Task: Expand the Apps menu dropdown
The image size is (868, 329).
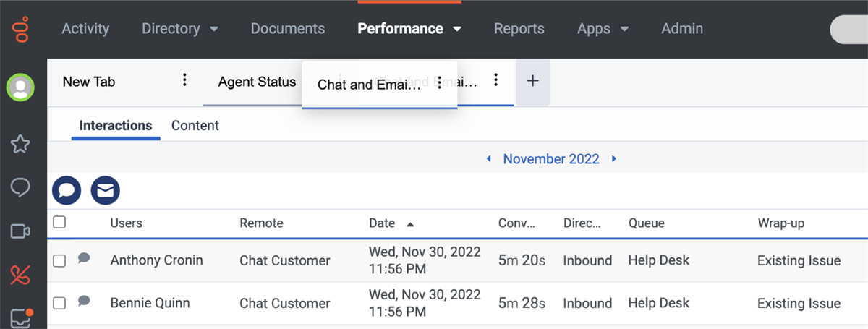Action: [624, 30]
